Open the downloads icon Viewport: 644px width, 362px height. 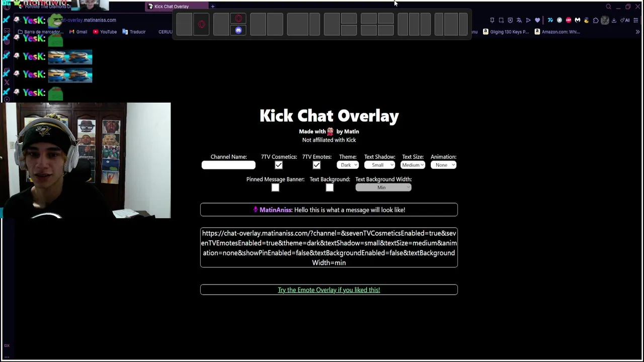coord(614,20)
